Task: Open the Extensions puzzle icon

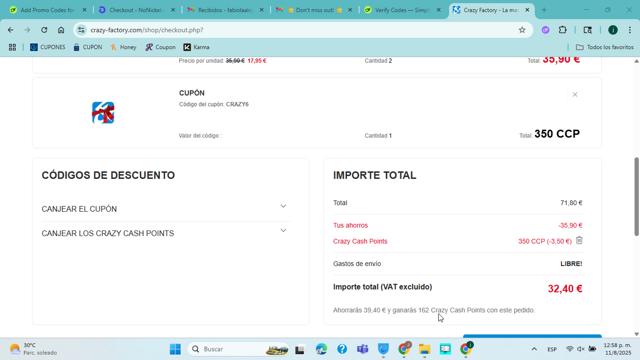Action: click(562, 30)
